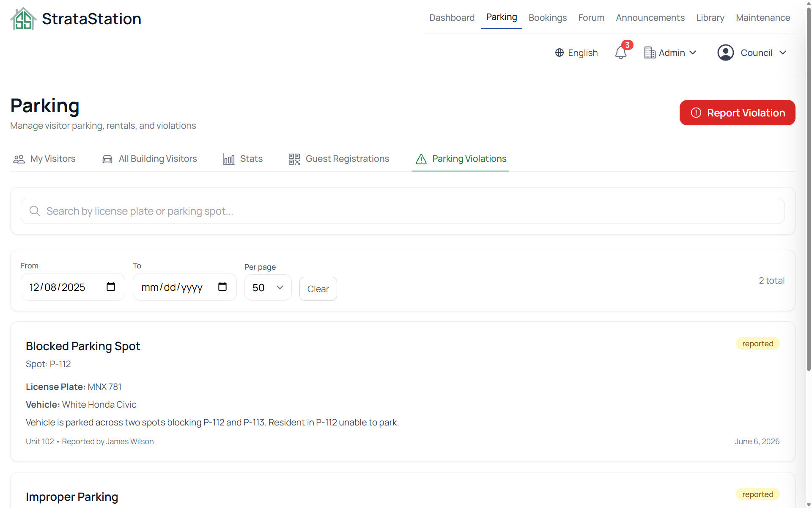Switch to the My Visitors tab
The height and width of the screenshot is (508, 812).
point(44,159)
